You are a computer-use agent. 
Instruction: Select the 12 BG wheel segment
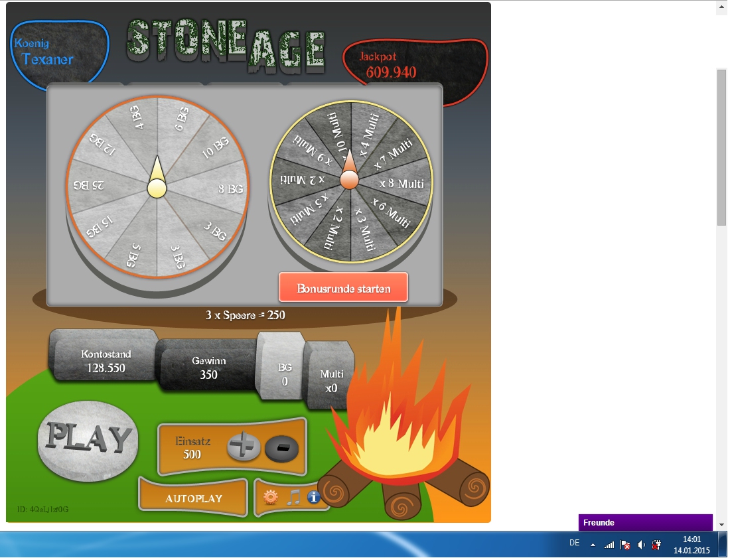pos(102,144)
